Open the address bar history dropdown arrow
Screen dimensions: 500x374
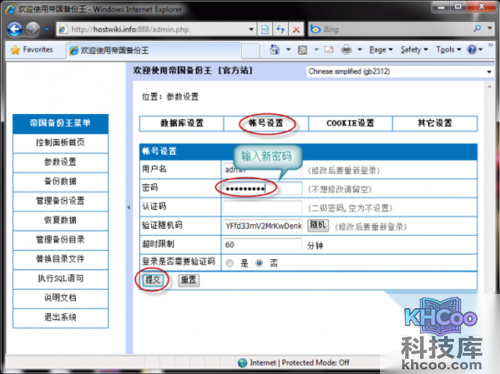coord(251,29)
